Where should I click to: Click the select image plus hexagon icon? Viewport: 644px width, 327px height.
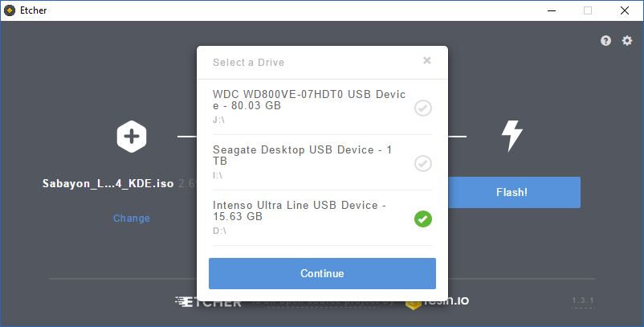click(132, 137)
